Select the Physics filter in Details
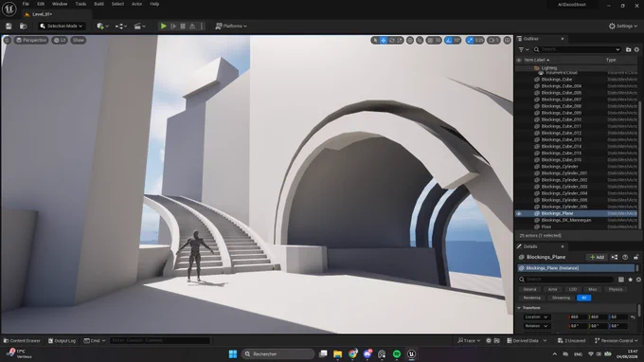 [616, 289]
